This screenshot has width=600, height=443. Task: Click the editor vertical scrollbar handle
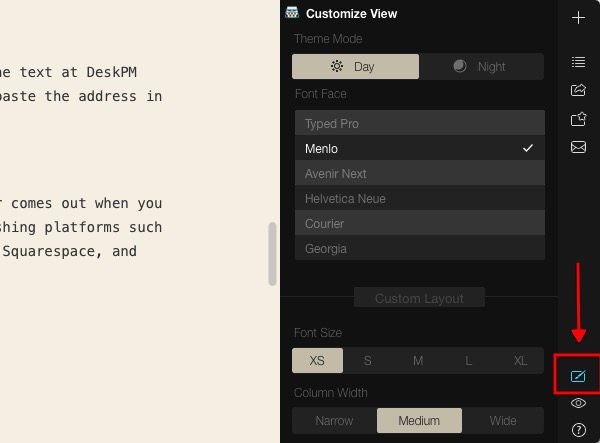tap(272, 253)
